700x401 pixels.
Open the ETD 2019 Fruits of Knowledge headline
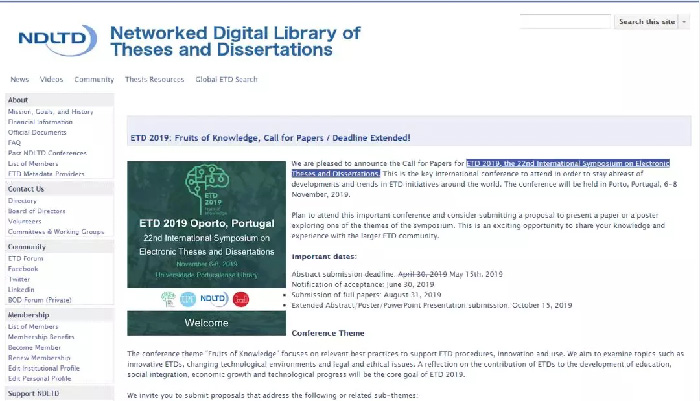pos(270,138)
